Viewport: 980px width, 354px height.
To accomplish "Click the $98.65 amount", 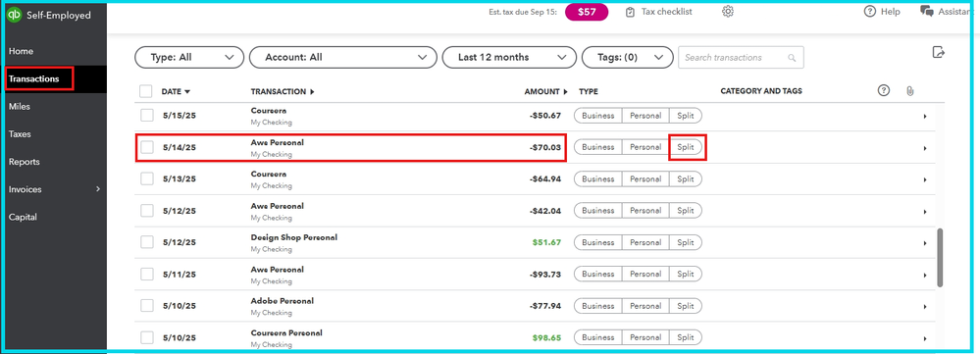I will (546, 337).
